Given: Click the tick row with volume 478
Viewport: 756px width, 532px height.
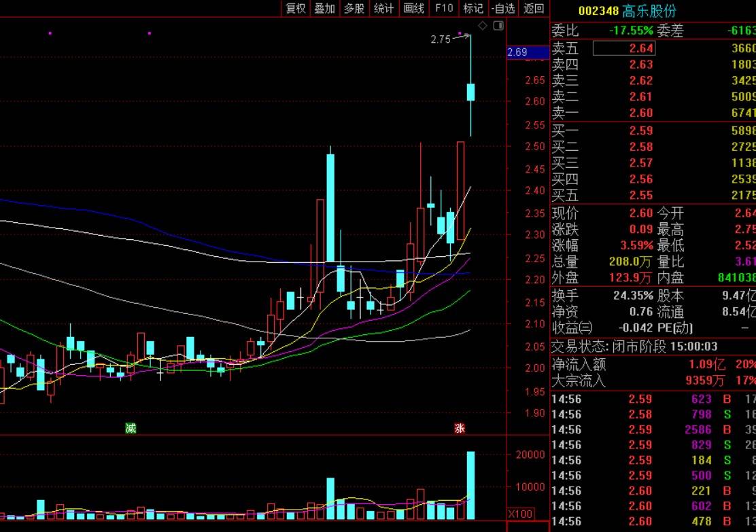Looking at the screenshot, I should (653, 521).
